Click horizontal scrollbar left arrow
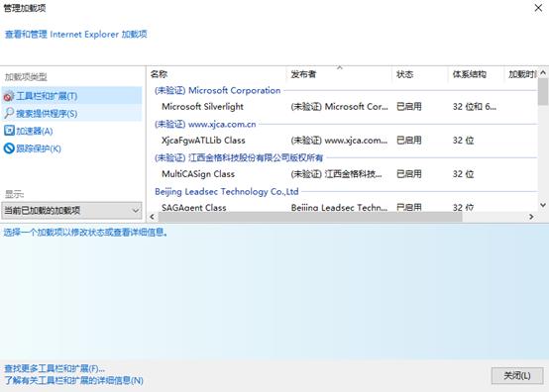 [x=152, y=217]
